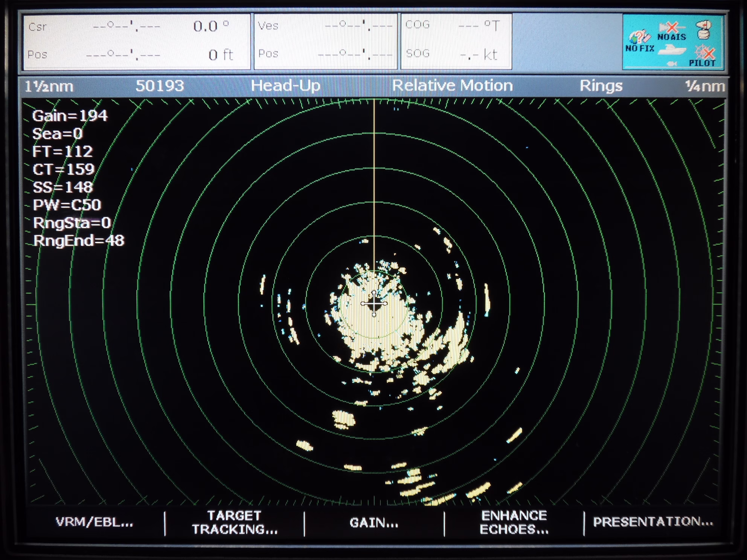Click the Rings label in status bar
747x560 pixels.
tap(601, 86)
